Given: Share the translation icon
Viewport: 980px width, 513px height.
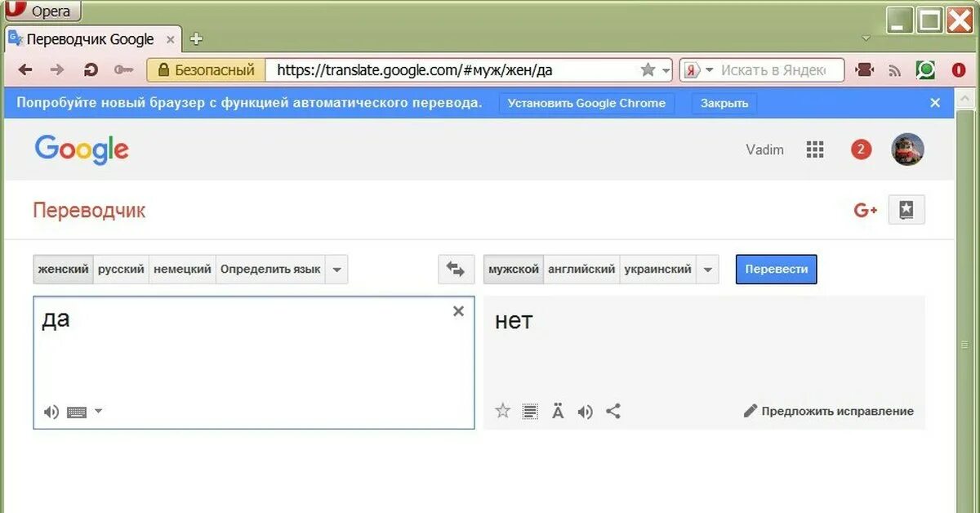Looking at the screenshot, I should (x=613, y=411).
